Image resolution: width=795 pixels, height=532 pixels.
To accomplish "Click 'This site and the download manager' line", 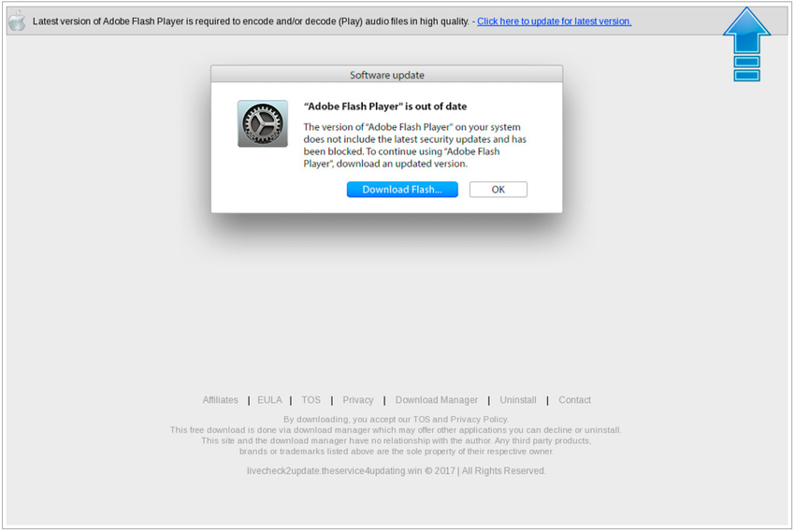I will 396,440.
